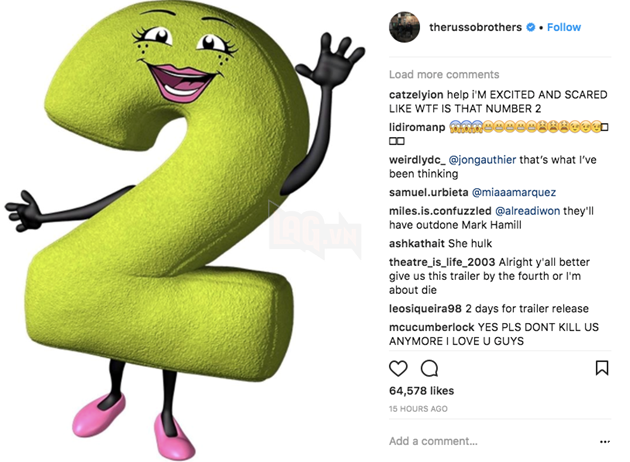Follow therussobrothers account
This screenshot has height=462, width=630.
pos(564,27)
